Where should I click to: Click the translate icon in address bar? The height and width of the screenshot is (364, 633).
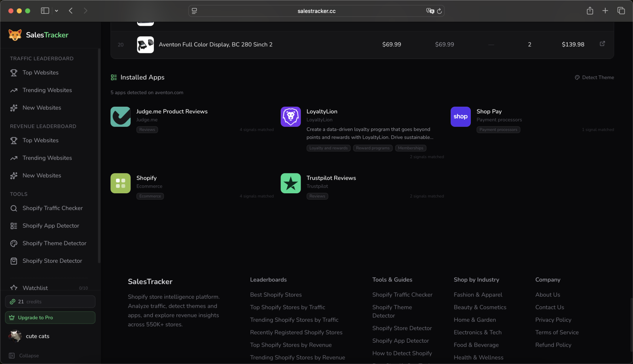tap(430, 11)
